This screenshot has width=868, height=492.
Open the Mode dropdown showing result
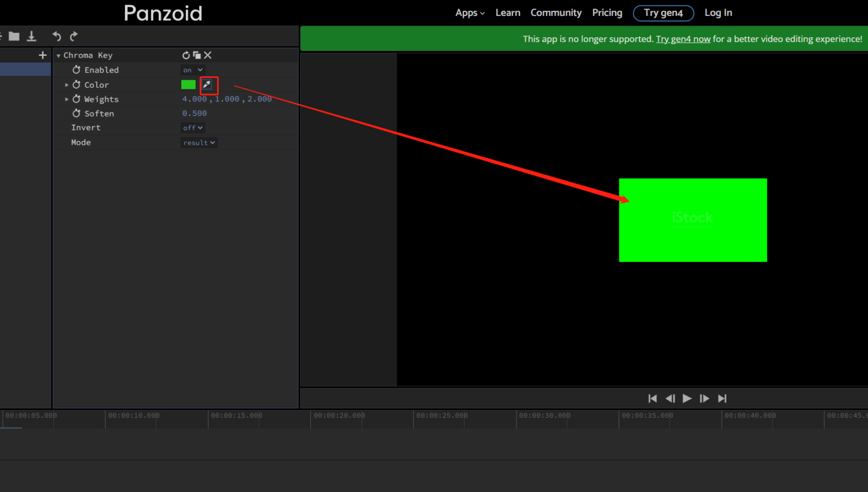[x=199, y=142]
